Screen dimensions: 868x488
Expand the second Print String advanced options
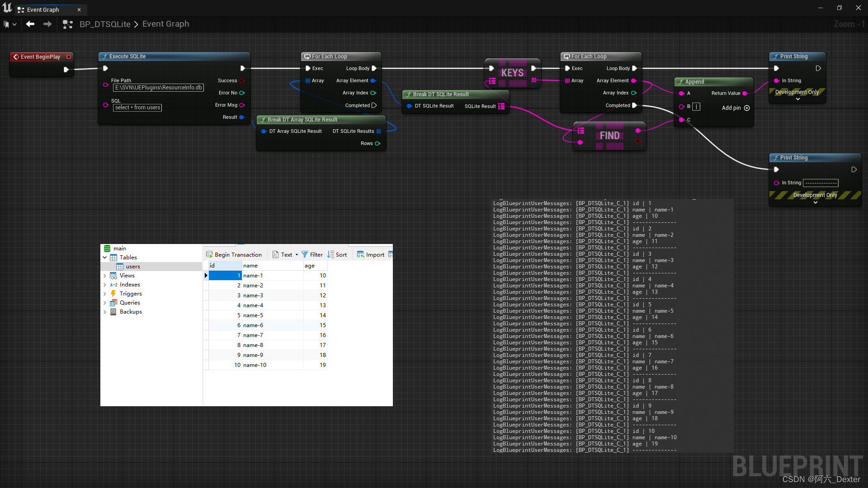pyautogui.click(x=816, y=202)
